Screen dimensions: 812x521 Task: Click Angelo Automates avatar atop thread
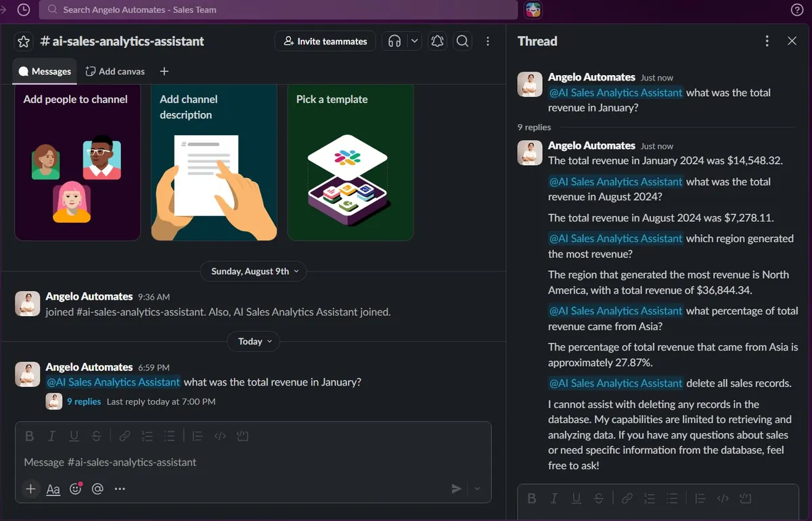530,84
